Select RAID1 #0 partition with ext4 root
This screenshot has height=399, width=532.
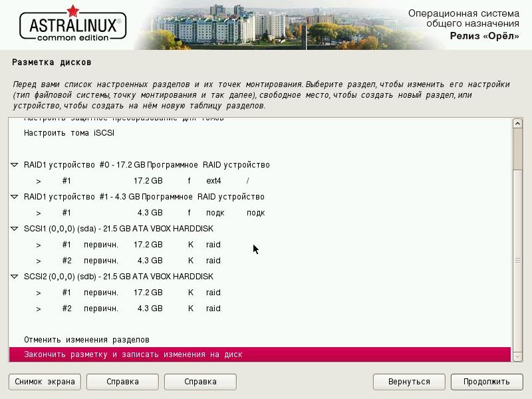coord(260,181)
